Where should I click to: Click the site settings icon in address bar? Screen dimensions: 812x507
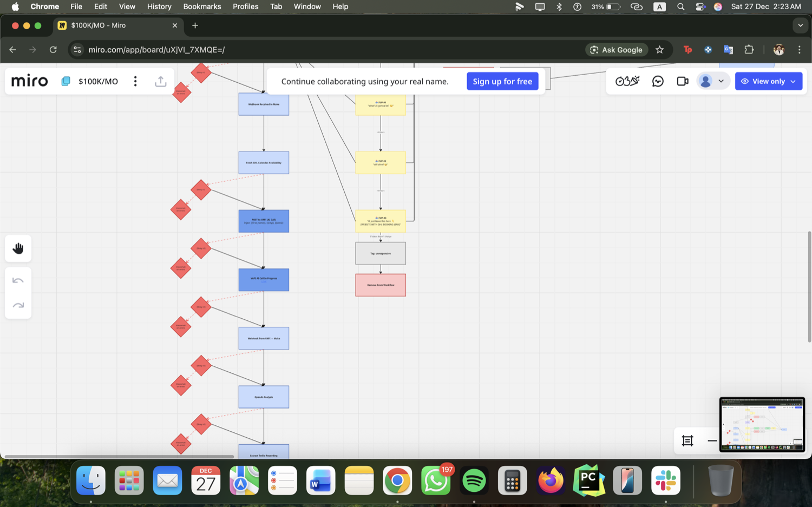[77, 50]
